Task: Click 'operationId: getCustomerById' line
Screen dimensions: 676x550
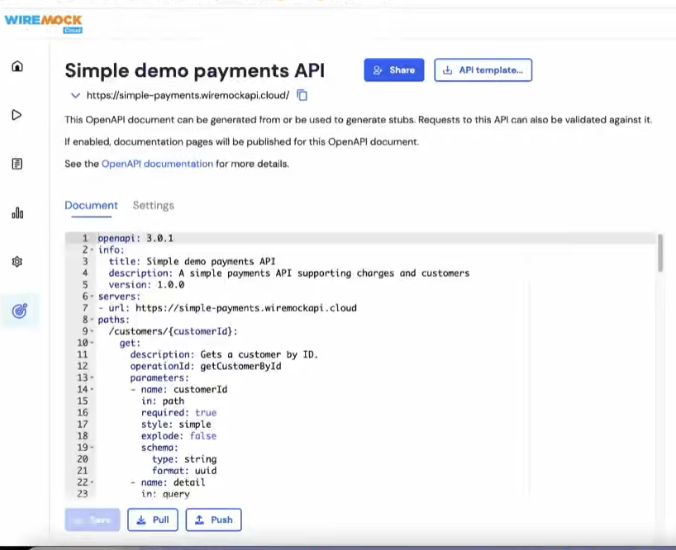Action: pyautogui.click(x=206, y=366)
